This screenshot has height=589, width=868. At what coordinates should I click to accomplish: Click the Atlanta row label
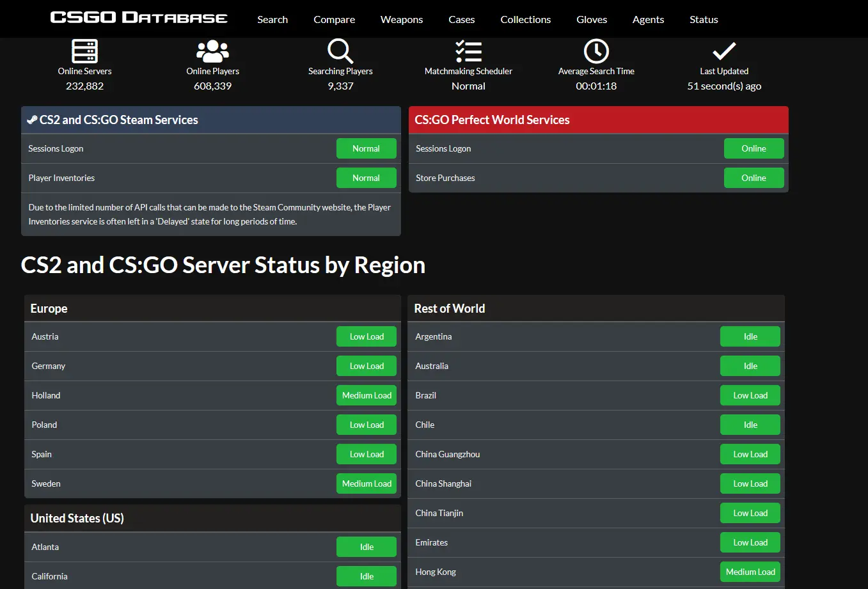click(45, 547)
